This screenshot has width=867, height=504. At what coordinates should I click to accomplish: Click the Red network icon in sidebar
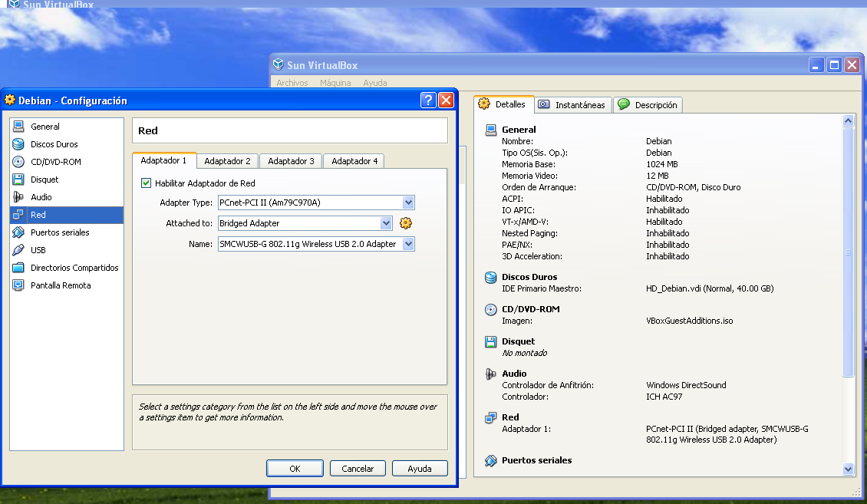[x=18, y=215]
